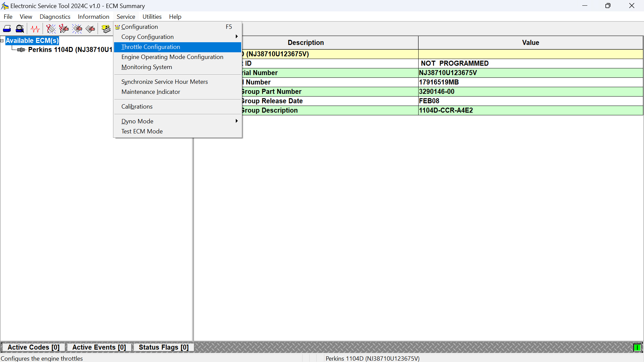Open Logged Events clipboard icon

click(90, 29)
